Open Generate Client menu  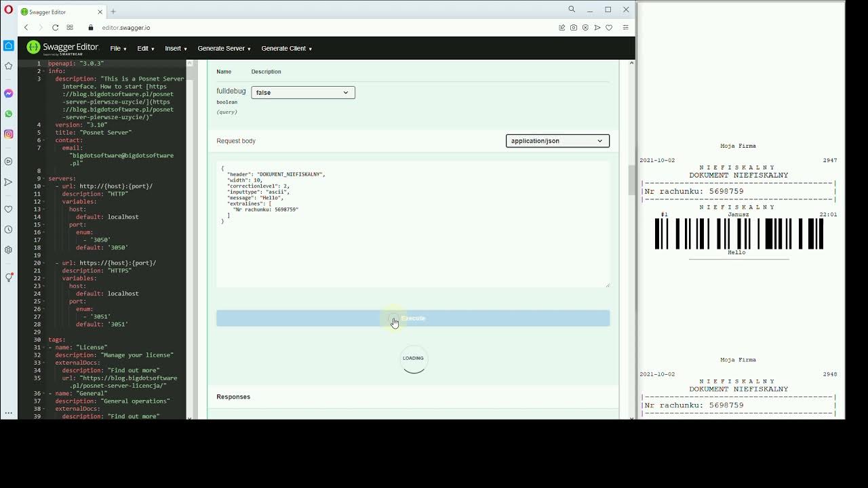(x=286, y=49)
